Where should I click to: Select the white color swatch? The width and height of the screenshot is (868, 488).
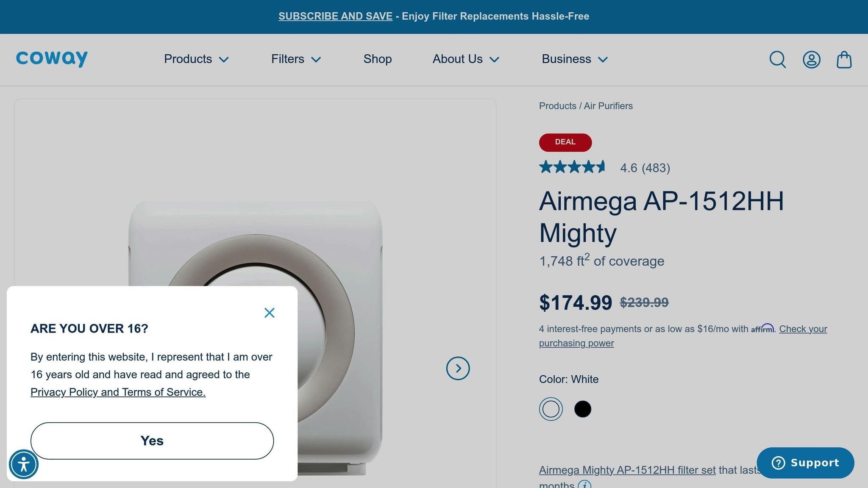tap(551, 409)
